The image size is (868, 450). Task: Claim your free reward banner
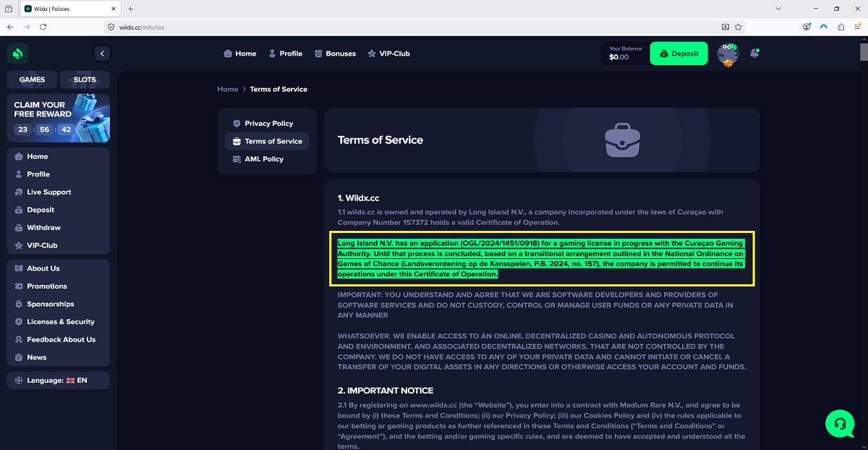coord(59,118)
